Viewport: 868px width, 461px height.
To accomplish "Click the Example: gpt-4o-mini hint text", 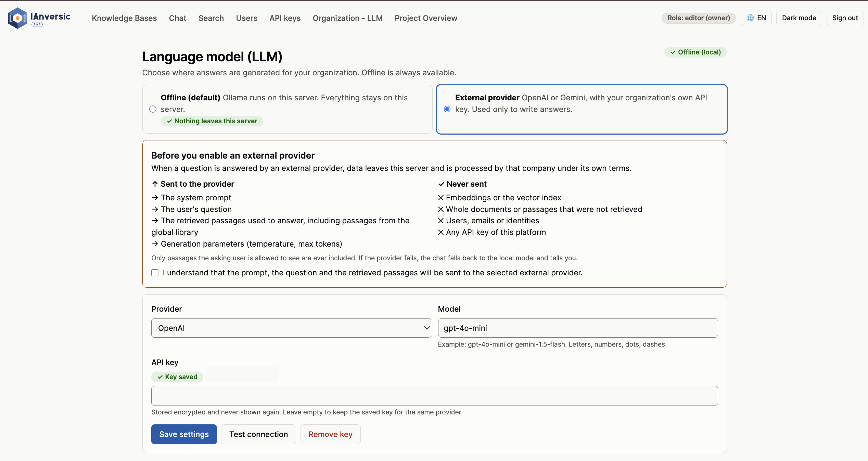I will (552, 344).
